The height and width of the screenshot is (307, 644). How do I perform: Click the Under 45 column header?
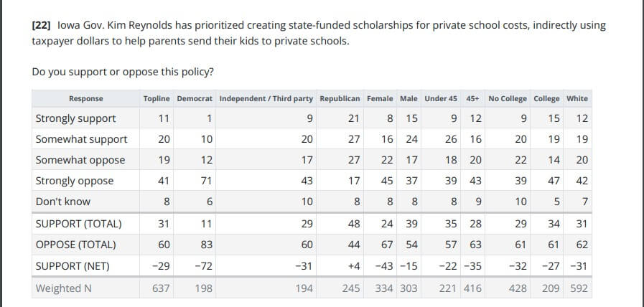click(x=440, y=98)
